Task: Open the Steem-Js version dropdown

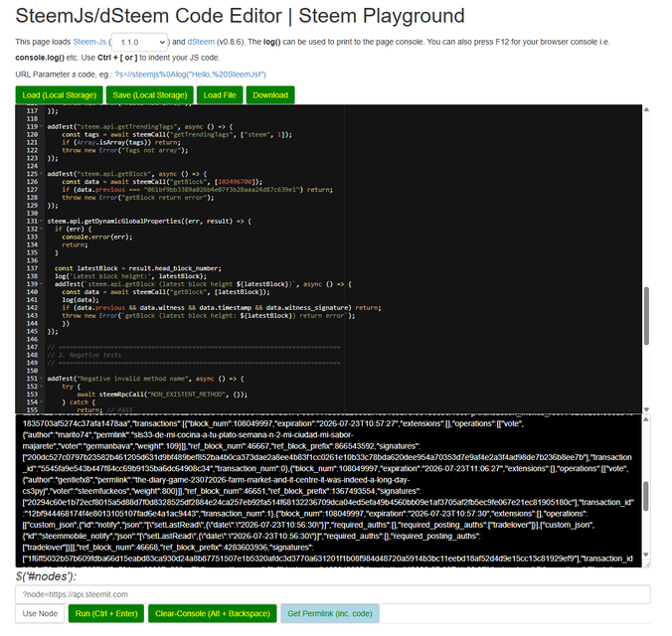Action: click(x=139, y=42)
